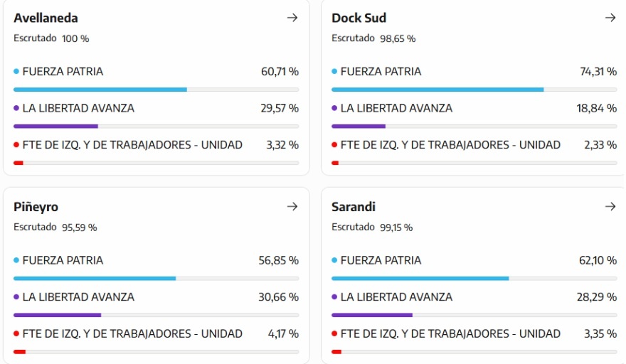Click Fuerza Patria blue progress bar in Avellaneda
Viewport: 626px width, 364px height.
(100, 90)
